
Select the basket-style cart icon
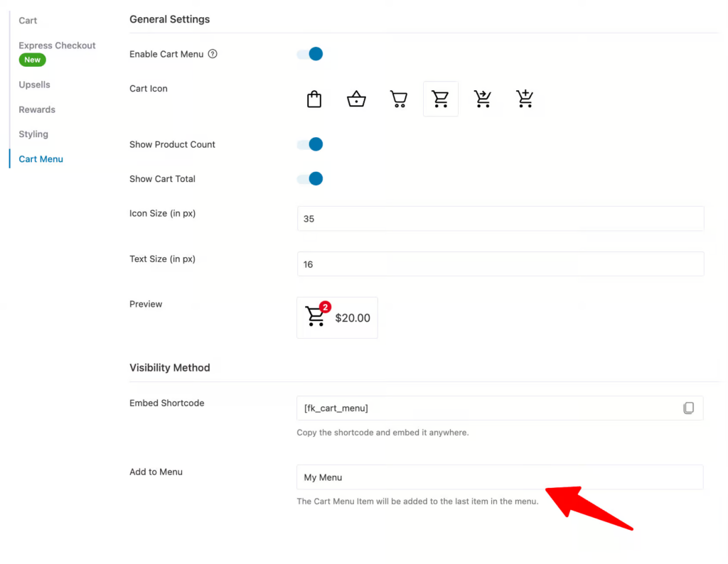click(356, 98)
